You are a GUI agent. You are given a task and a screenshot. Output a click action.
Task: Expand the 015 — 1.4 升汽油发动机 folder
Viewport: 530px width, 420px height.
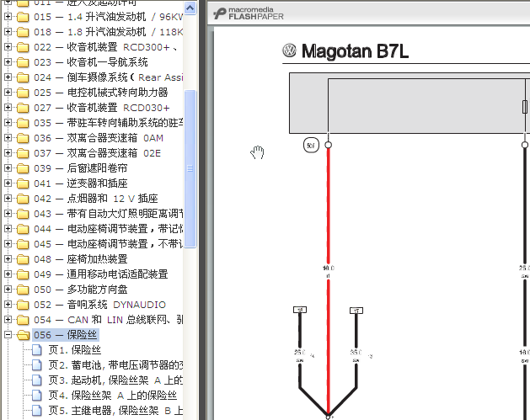coord(8,17)
